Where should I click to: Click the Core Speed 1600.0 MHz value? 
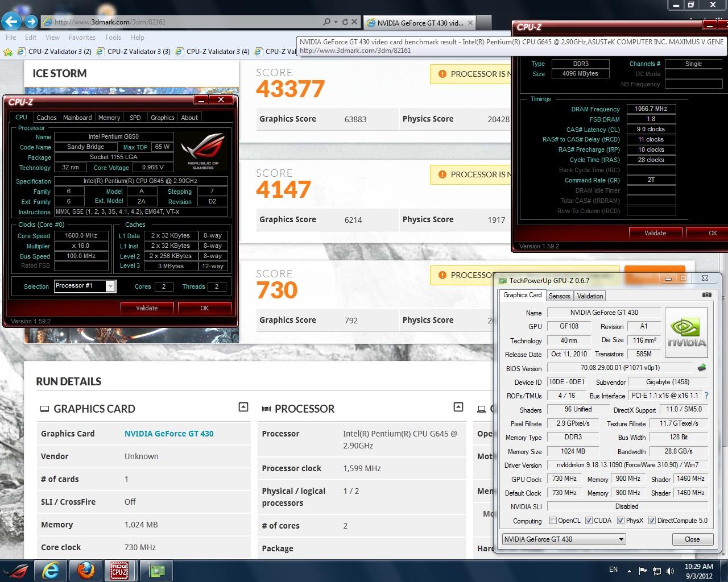tap(81, 235)
